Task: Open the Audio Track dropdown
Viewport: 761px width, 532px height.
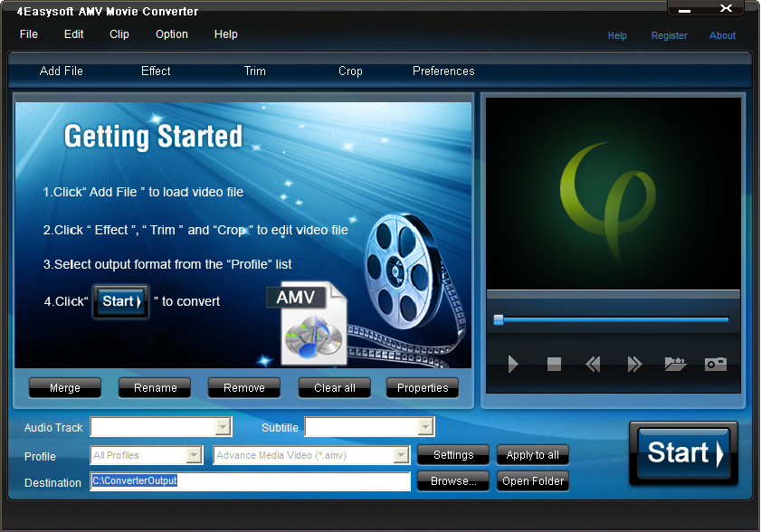Action: (221, 426)
